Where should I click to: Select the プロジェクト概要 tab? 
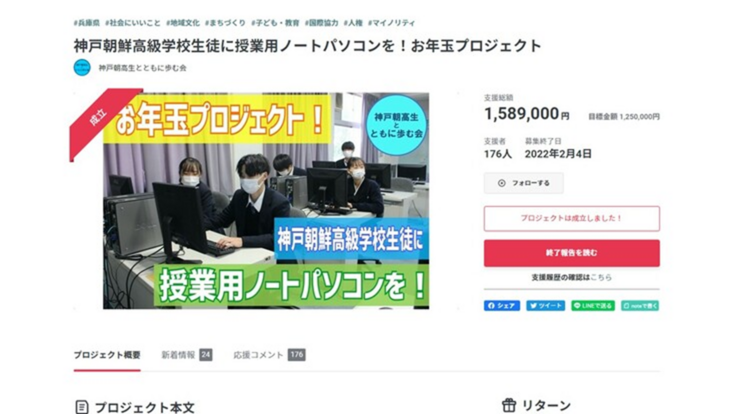click(x=107, y=355)
